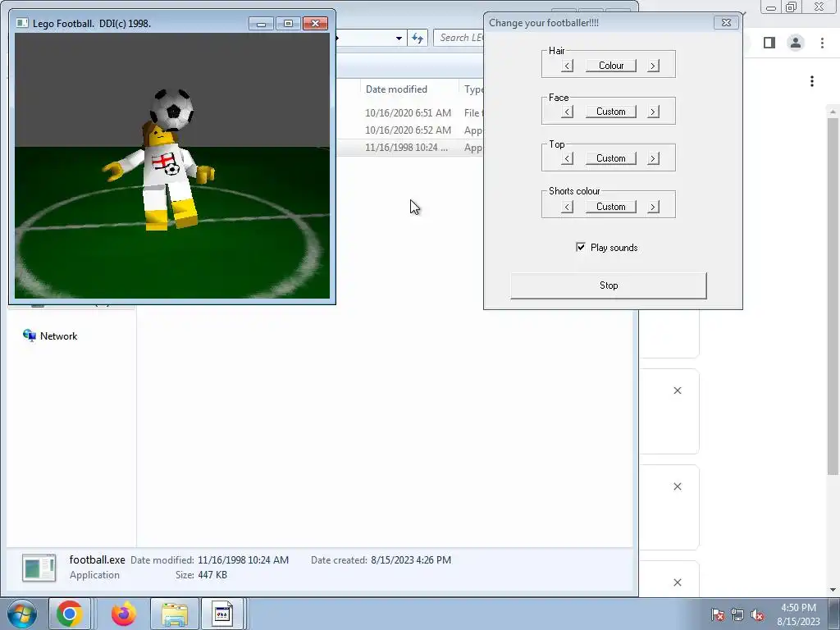Minimize the Lego Football window

click(262, 24)
